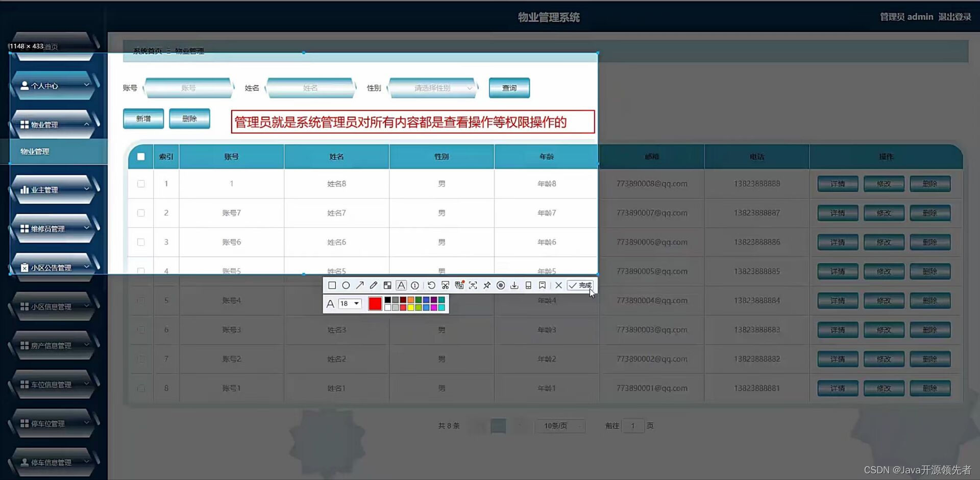Check the checkbox on row with 姓名8
Viewport: 980px width, 480px height.
click(x=141, y=184)
